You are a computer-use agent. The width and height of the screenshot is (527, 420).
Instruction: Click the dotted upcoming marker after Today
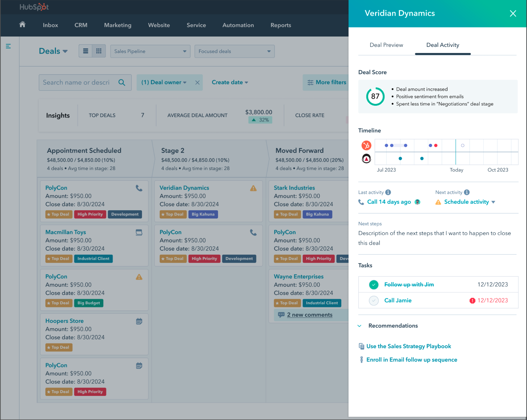coord(463,145)
